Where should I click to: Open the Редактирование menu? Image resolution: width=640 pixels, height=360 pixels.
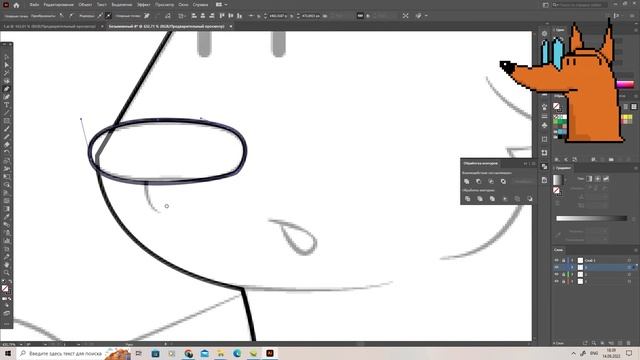[58, 5]
